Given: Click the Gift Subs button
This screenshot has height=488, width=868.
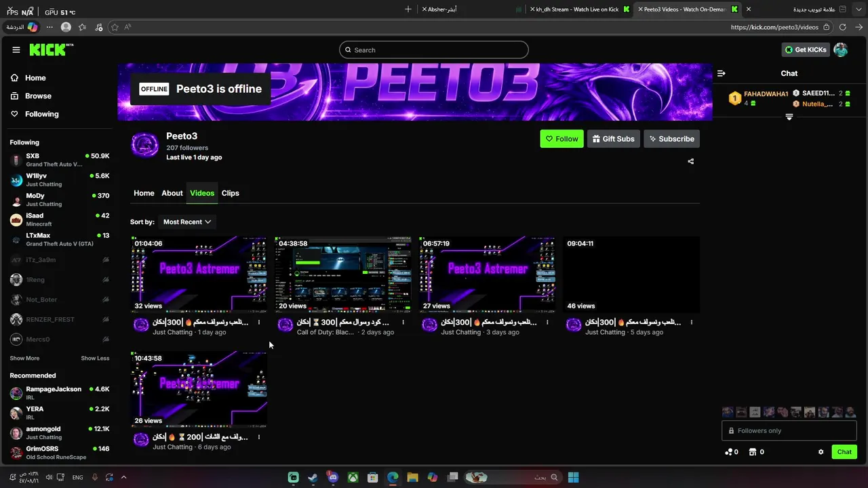Looking at the screenshot, I should 613,139.
